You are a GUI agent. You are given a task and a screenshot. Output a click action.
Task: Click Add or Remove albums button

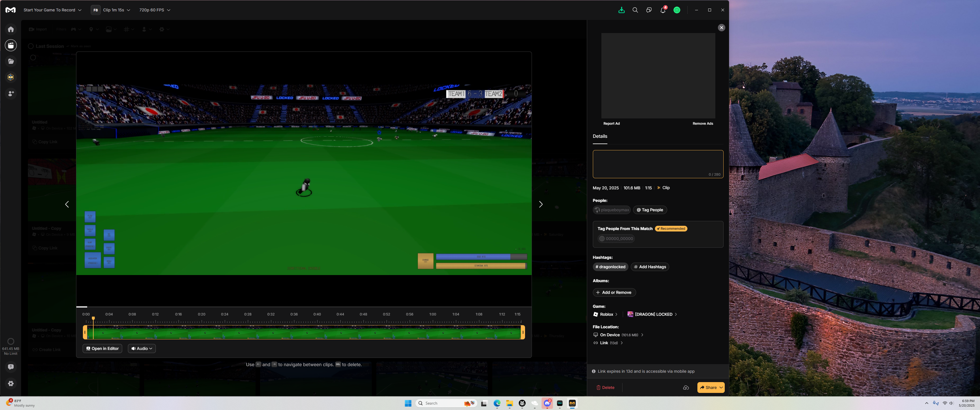pyautogui.click(x=614, y=292)
